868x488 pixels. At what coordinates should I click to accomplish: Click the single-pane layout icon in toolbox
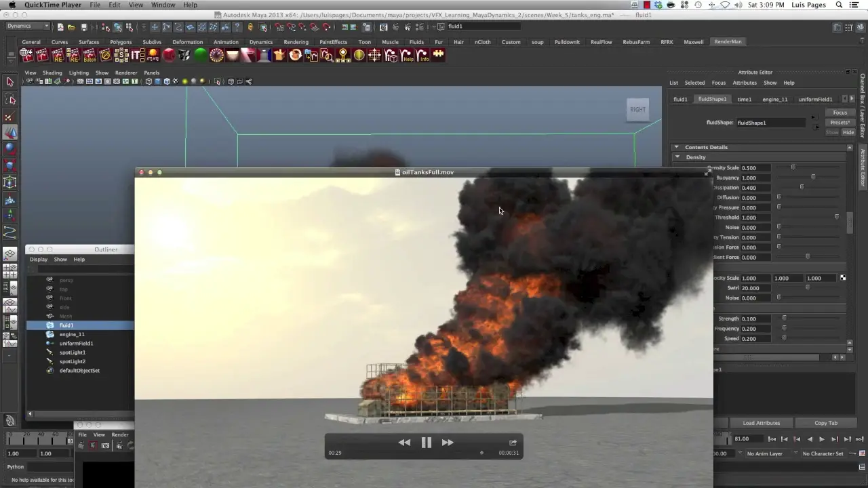point(10,255)
